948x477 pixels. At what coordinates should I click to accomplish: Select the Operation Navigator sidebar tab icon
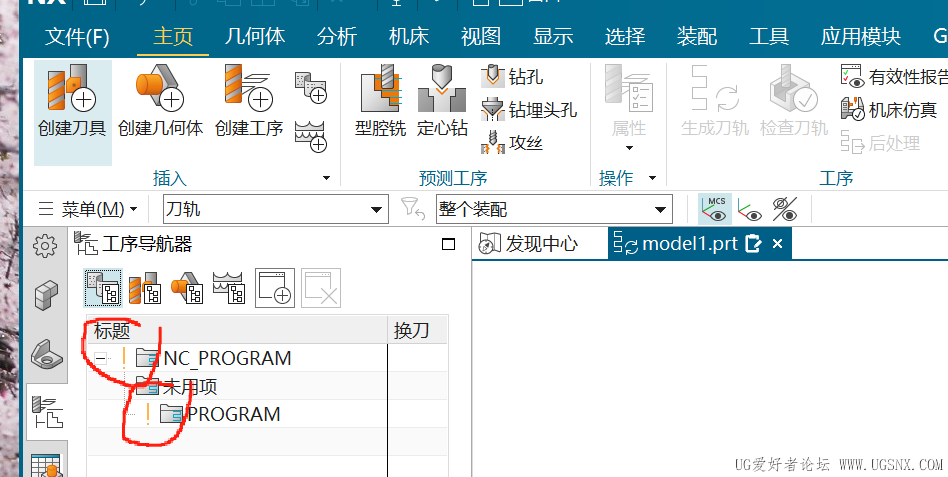pyautogui.click(x=47, y=412)
